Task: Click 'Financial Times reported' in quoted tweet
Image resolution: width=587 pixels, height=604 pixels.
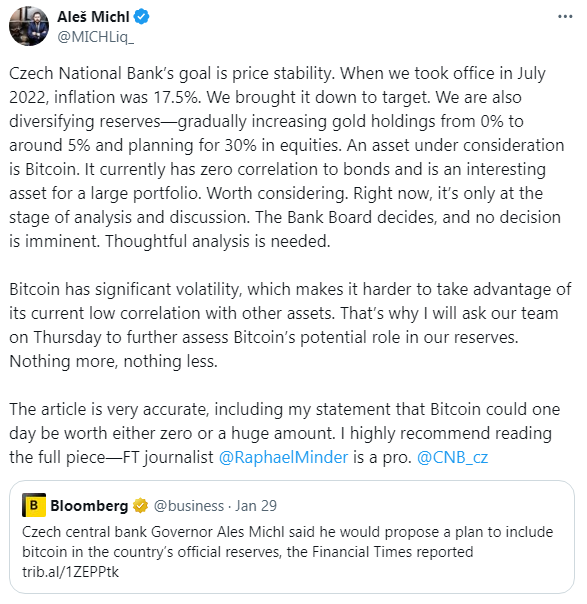Action: click(392, 552)
